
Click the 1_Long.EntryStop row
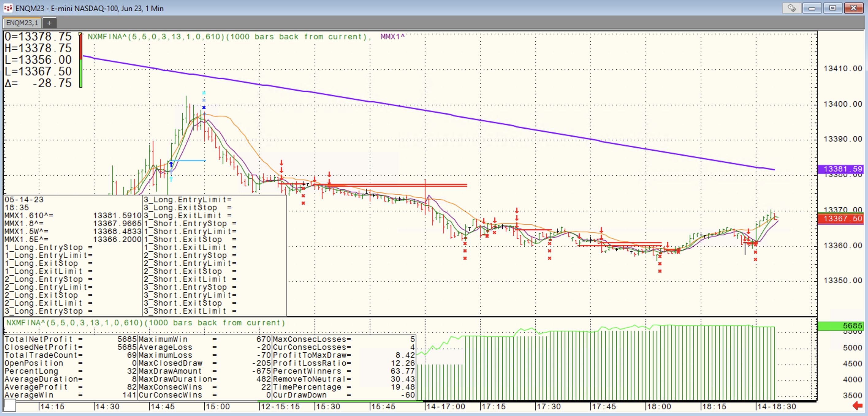73,248
